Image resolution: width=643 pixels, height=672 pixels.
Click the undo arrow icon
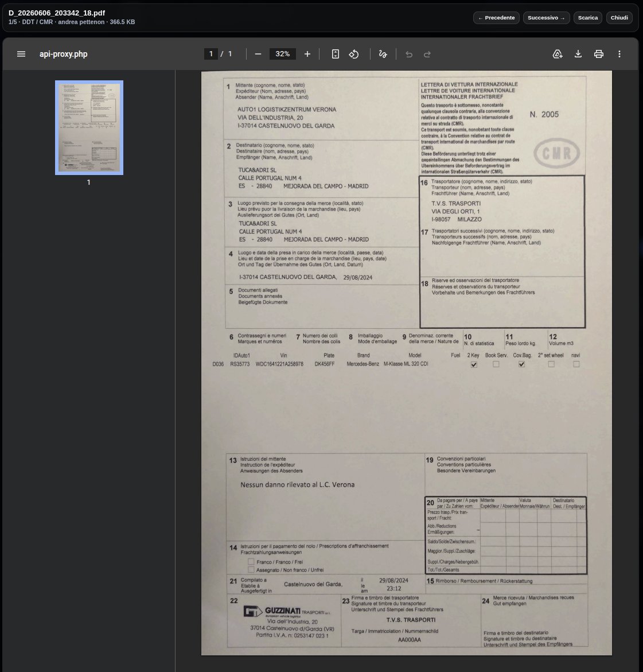(x=408, y=54)
